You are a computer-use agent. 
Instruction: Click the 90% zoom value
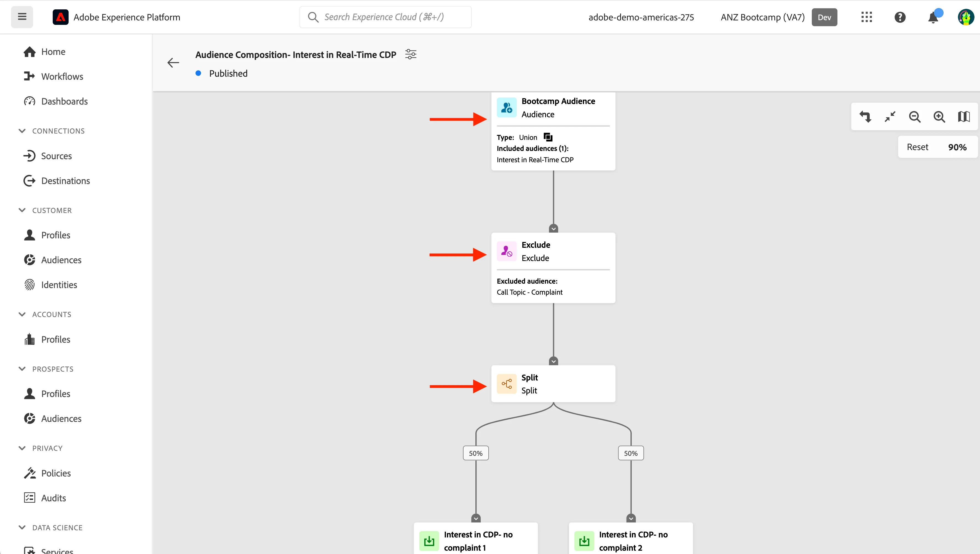tap(957, 147)
